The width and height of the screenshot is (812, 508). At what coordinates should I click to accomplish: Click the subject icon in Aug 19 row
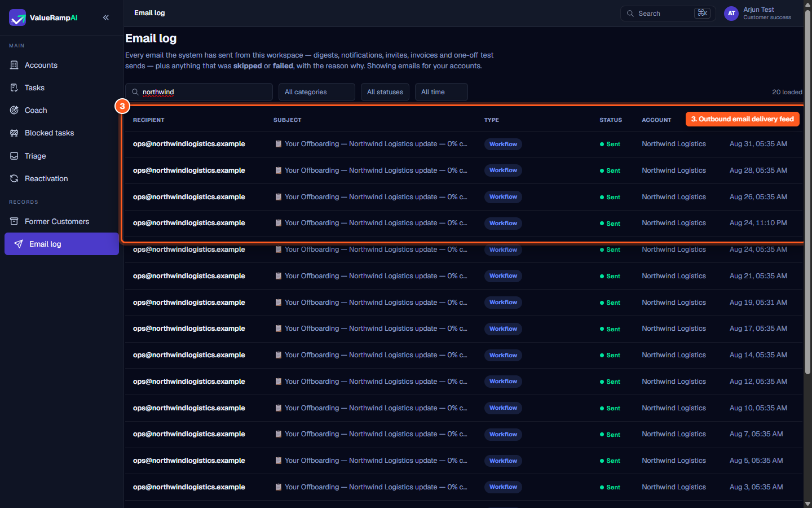click(278, 303)
